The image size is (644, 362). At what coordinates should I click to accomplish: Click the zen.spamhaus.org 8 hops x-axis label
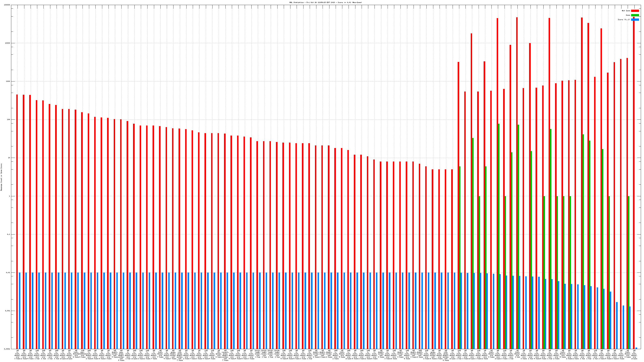point(82,354)
